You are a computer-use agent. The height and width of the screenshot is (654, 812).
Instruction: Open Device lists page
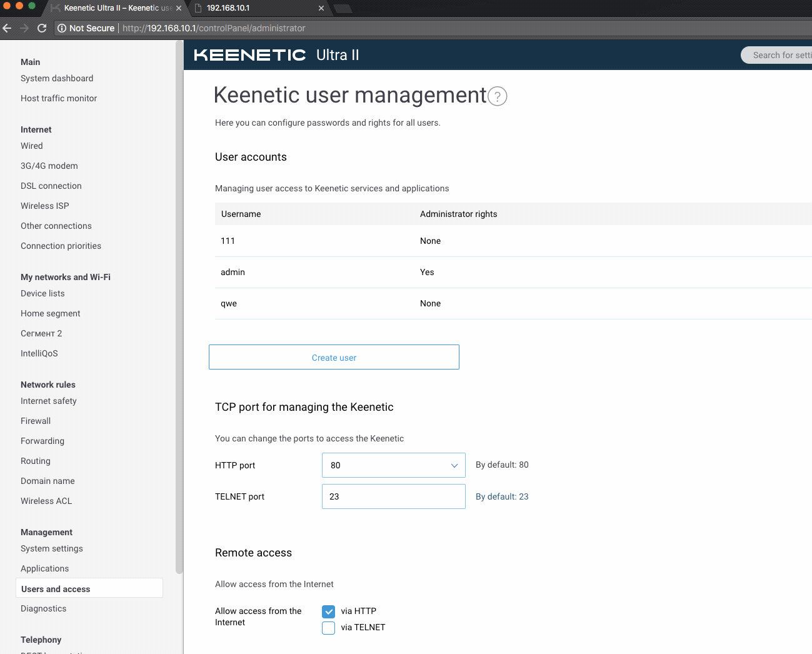[43, 293]
